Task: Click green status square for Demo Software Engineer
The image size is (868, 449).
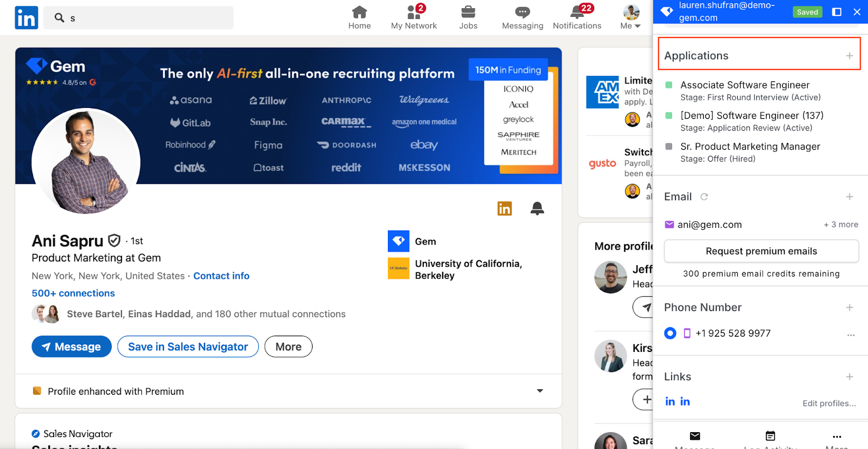Action: point(669,116)
